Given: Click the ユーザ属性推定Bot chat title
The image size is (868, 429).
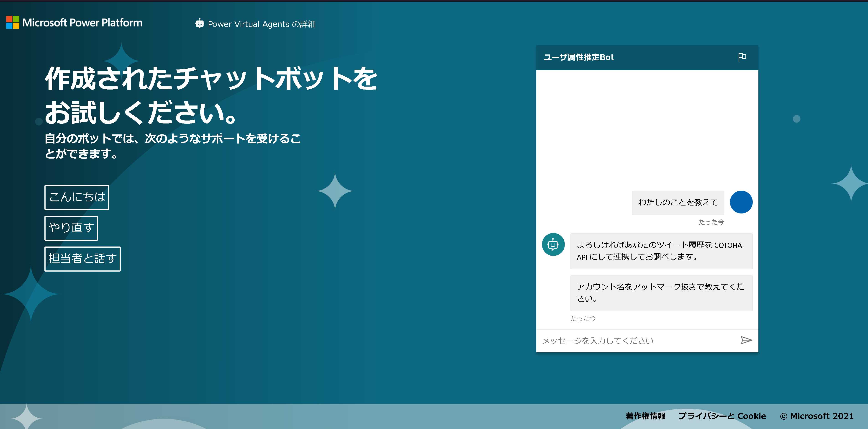Looking at the screenshot, I should click(x=579, y=57).
